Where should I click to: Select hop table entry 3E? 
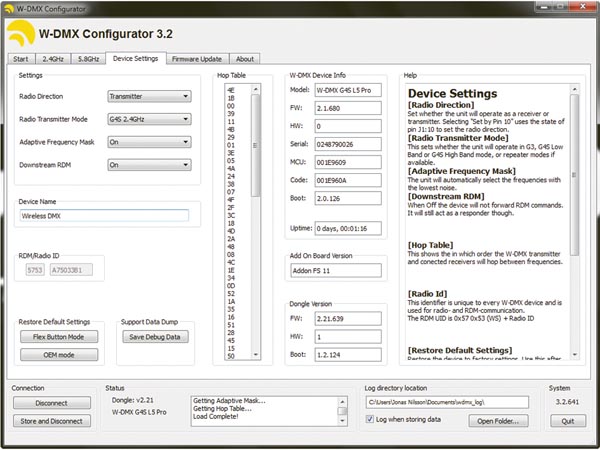coord(231,153)
